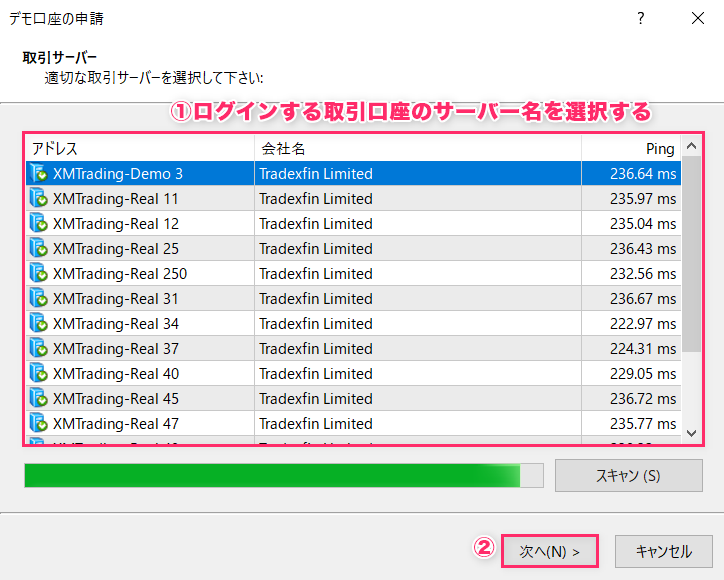The width and height of the screenshot is (724, 580).
Task: Click ping value 229.05 ms
Action: point(643,373)
